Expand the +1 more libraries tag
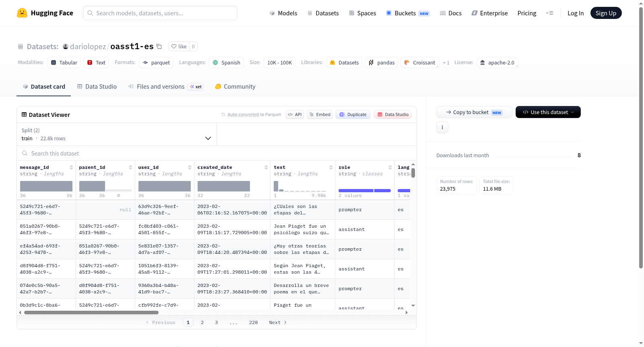 point(446,62)
